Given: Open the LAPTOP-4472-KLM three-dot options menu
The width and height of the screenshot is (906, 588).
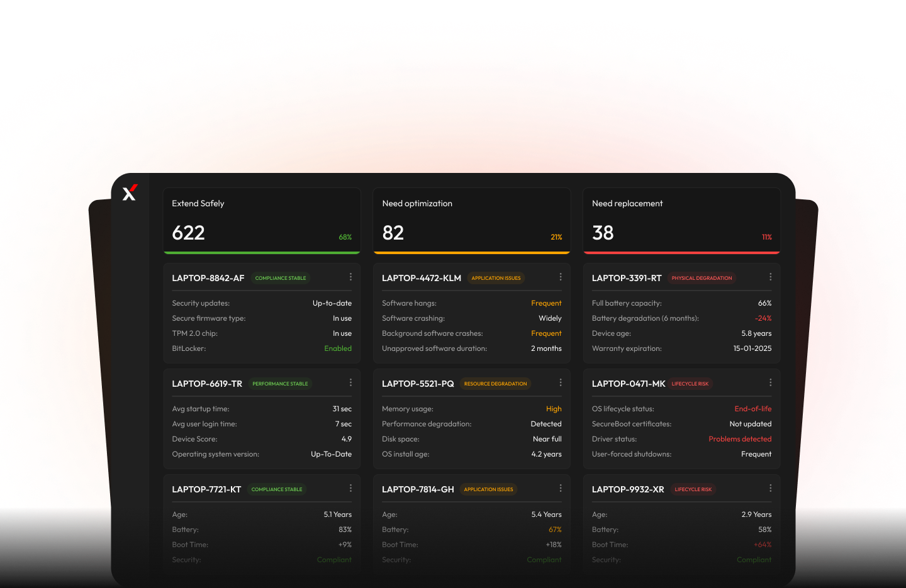Looking at the screenshot, I should pos(561,277).
